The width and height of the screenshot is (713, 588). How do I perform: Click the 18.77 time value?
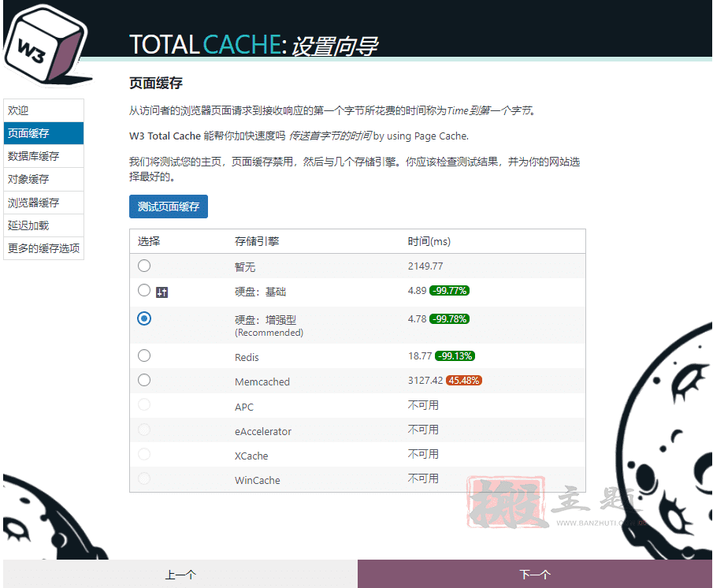(x=420, y=355)
